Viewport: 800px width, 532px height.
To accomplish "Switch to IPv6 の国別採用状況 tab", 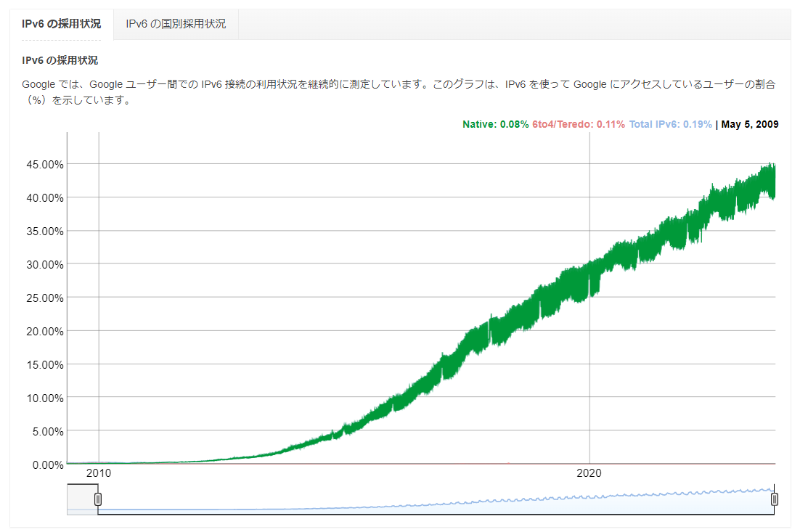I will tap(176, 24).
